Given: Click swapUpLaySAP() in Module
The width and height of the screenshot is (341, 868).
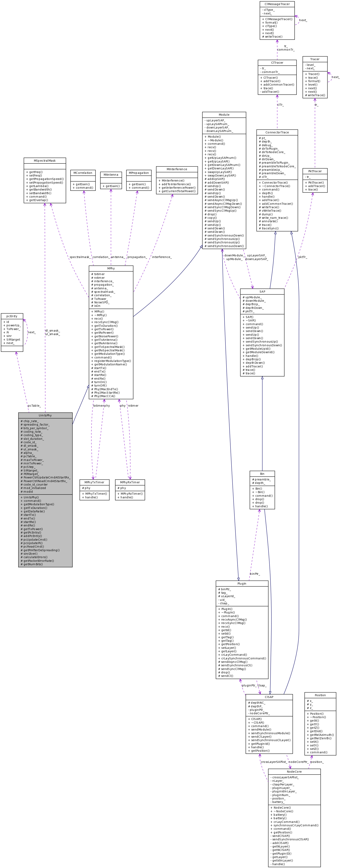Looking at the screenshot, I should point(218,172).
